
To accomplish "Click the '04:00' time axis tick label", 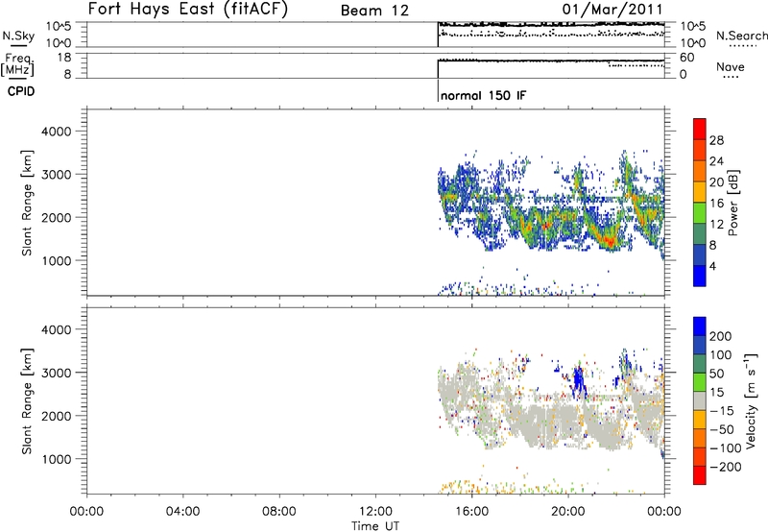I will (183, 512).
